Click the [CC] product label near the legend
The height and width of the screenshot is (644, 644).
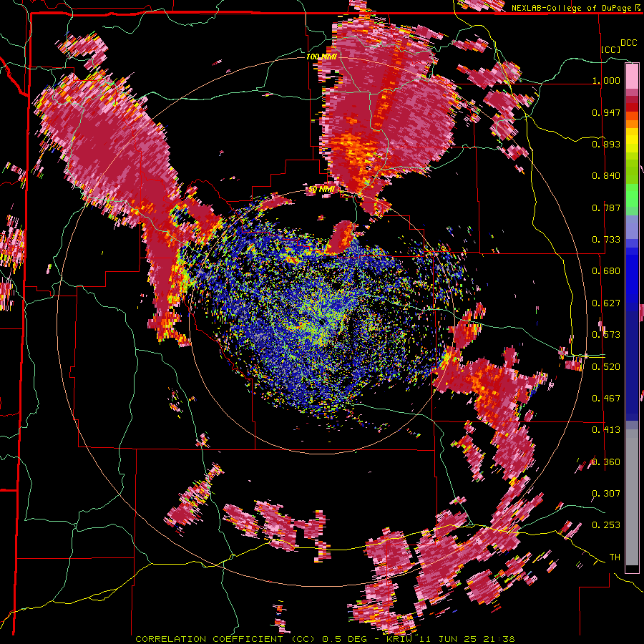pos(611,49)
